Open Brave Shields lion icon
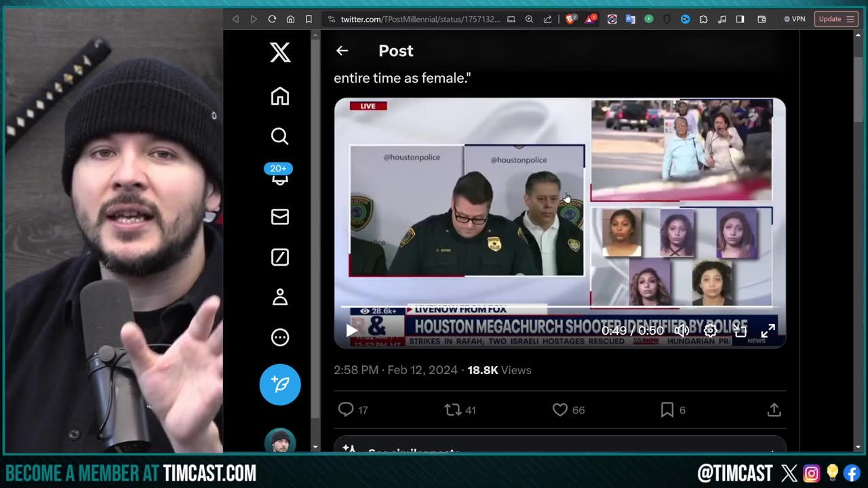868x488 pixels. pos(570,19)
